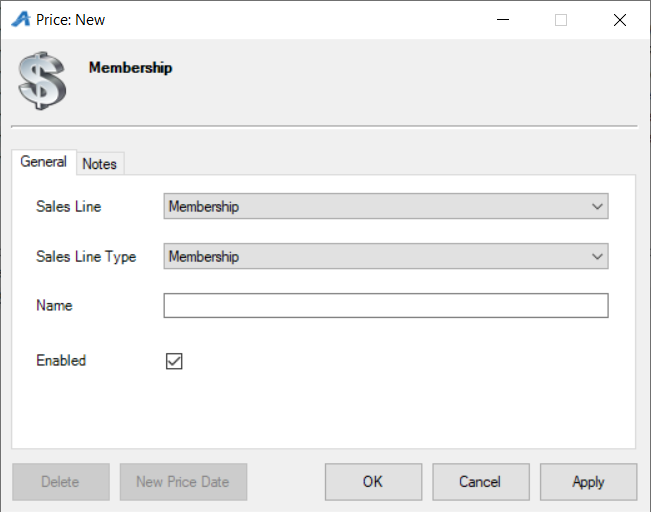Switch to the Notes tab
651x512 pixels.
pyautogui.click(x=100, y=164)
